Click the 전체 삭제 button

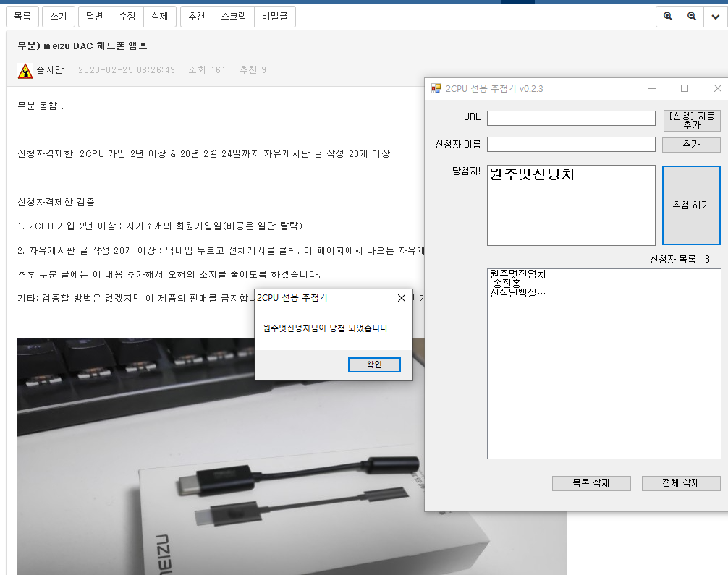(681, 483)
